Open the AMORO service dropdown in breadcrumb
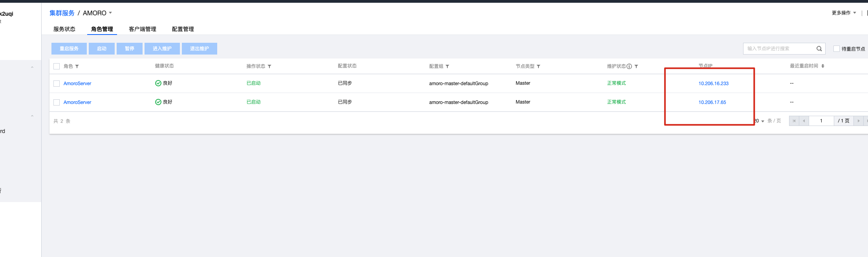The image size is (868, 257). coord(110,13)
